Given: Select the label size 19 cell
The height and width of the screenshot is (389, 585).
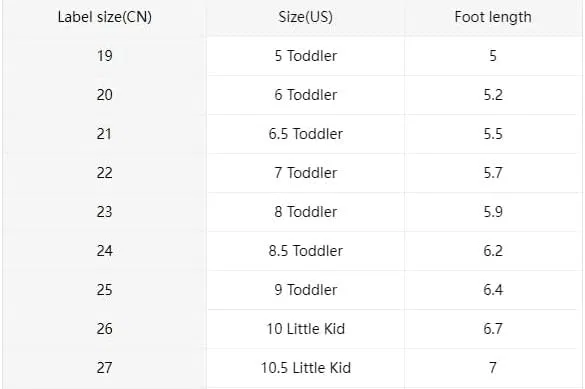Looking at the screenshot, I should click(104, 56).
